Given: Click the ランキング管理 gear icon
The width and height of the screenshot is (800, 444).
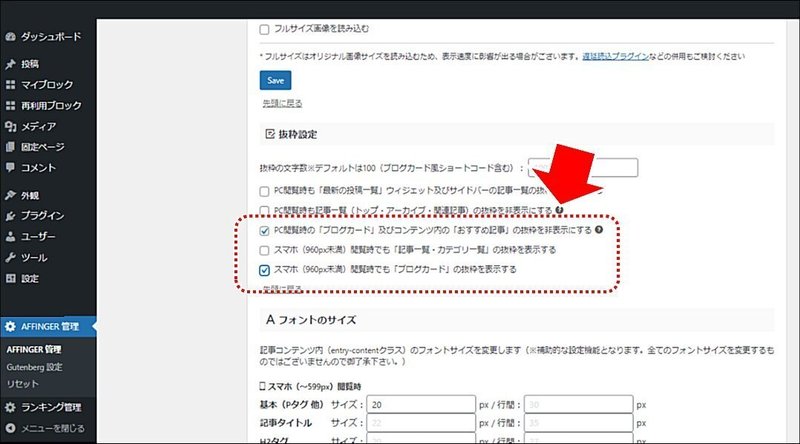Looking at the screenshot, I should click(10, 407).
